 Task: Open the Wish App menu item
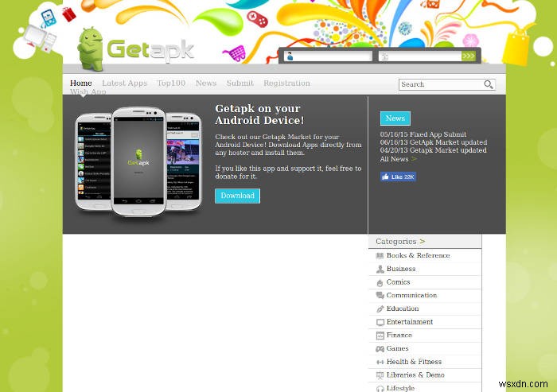coord(88,91)
